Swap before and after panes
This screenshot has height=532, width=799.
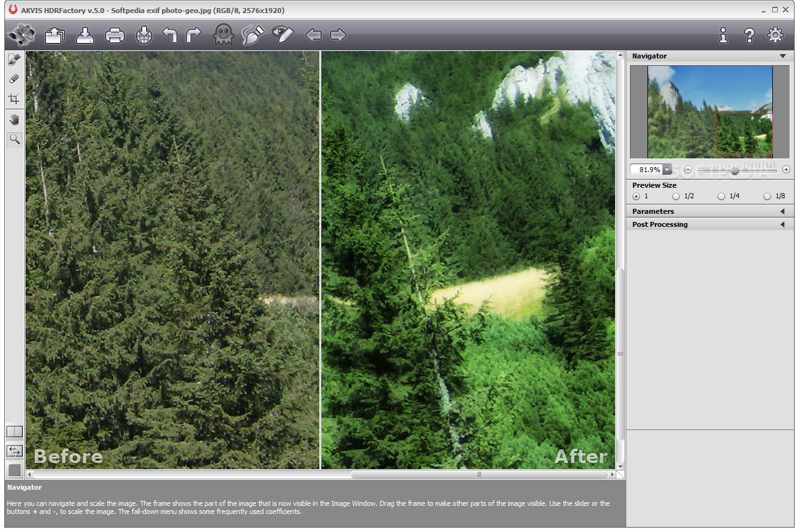(14, 451)
